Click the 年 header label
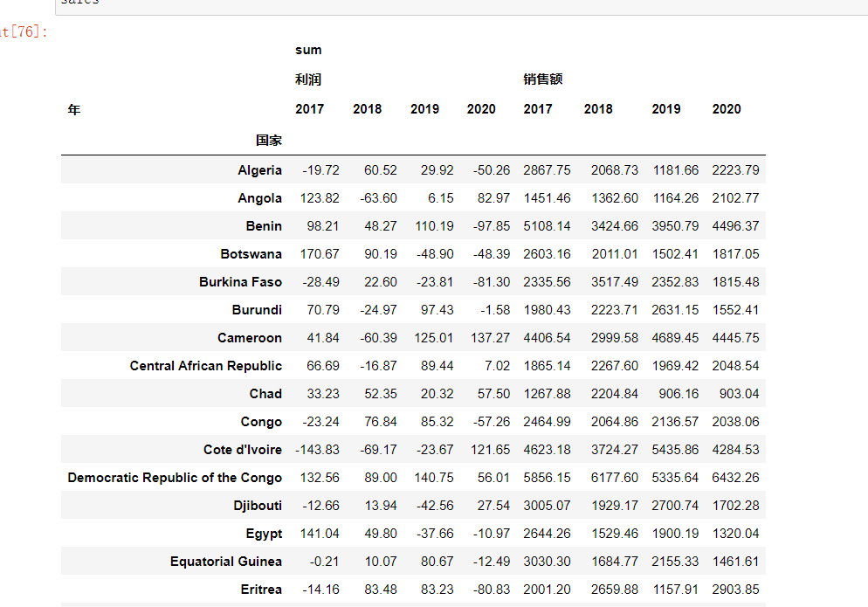 click(74, 110)
